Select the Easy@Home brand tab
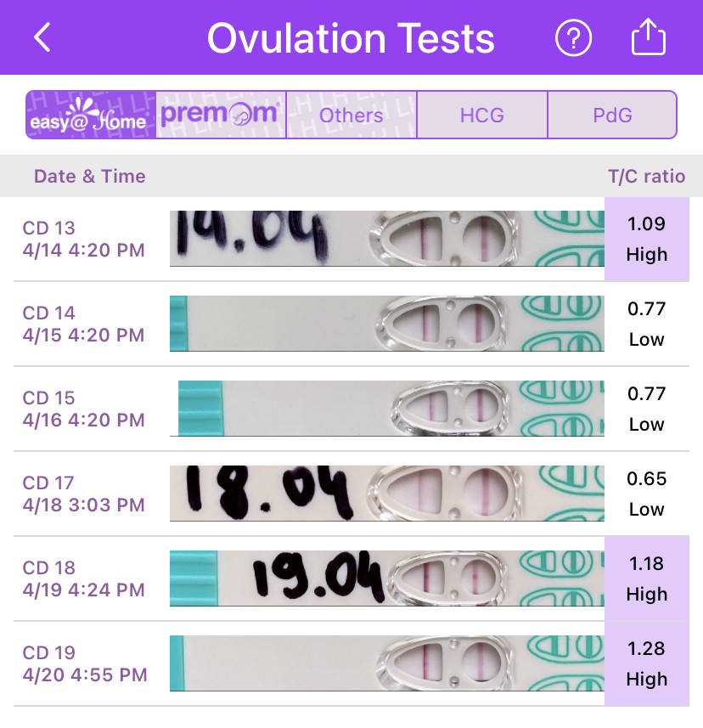Screen dimensions: 703x728 (91, 115)
